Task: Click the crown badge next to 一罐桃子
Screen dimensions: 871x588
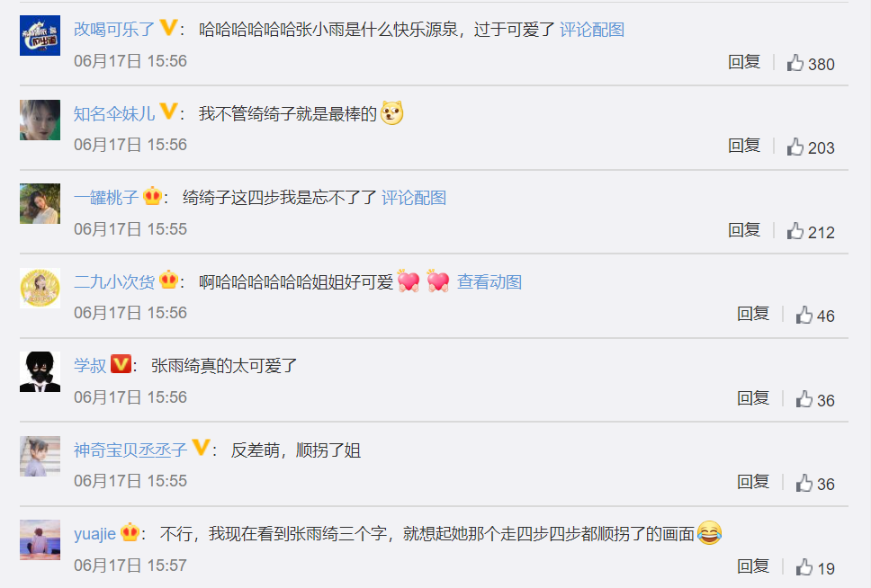Action: point(152,195)
